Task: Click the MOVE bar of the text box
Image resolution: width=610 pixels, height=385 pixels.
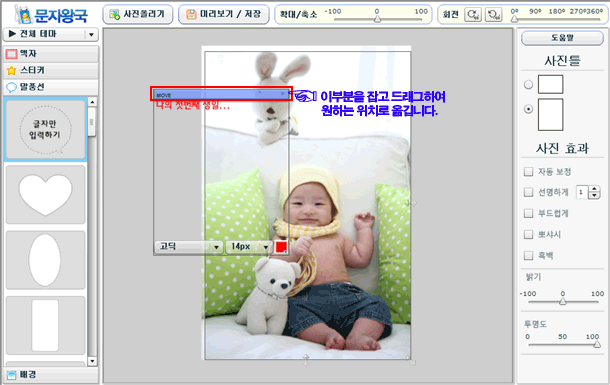Action: coord(221,94)
